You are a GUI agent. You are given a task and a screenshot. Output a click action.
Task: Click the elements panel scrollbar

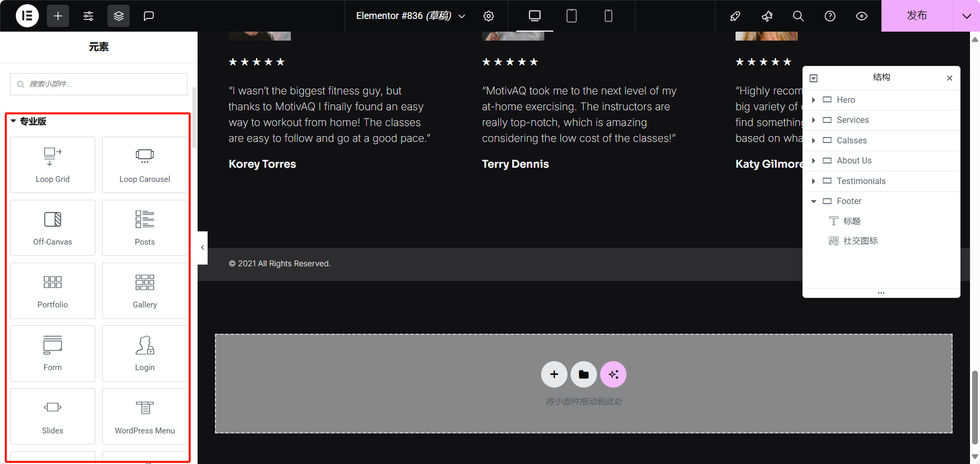tap(194, 118)
